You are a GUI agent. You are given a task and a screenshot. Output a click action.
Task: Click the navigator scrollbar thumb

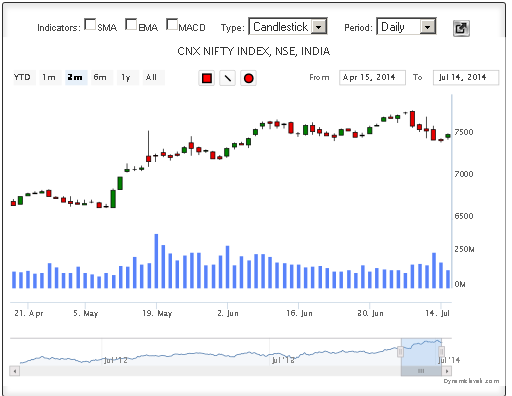(421, 371)
